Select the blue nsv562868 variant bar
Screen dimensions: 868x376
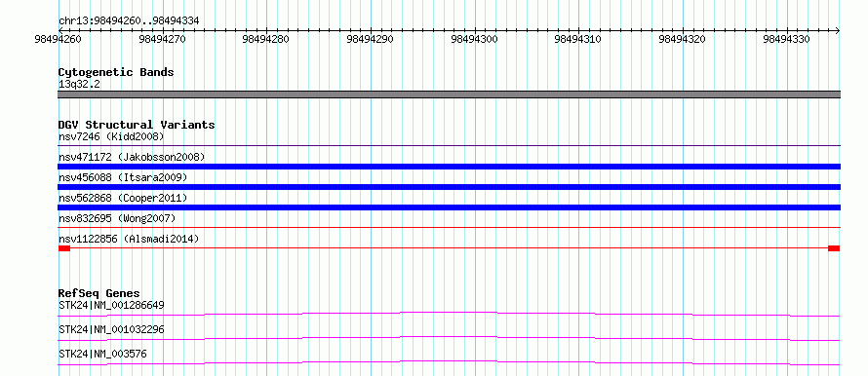click(x=449, y=207)
